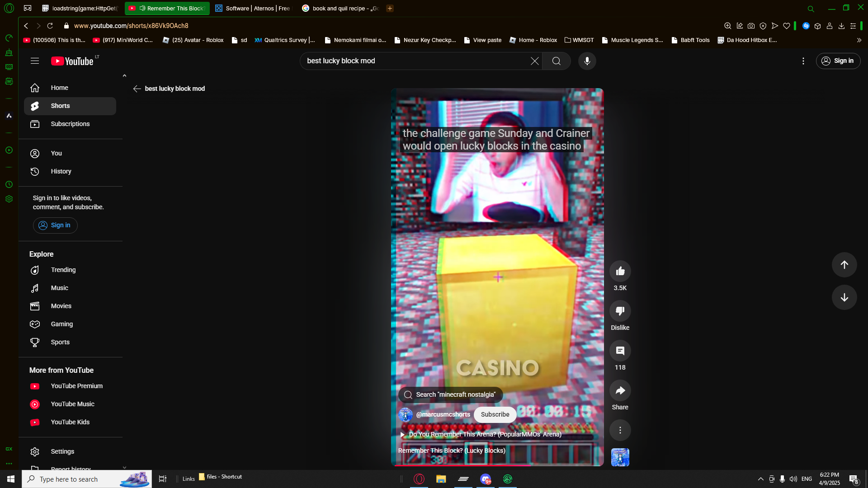
Task: Open YouTube Music link
Action: point(70,404)
